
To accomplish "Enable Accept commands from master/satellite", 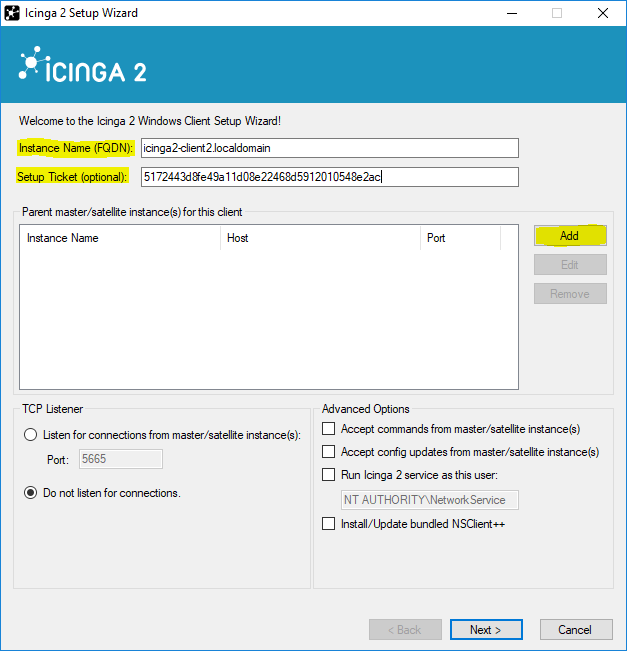I will coord(328,428).
